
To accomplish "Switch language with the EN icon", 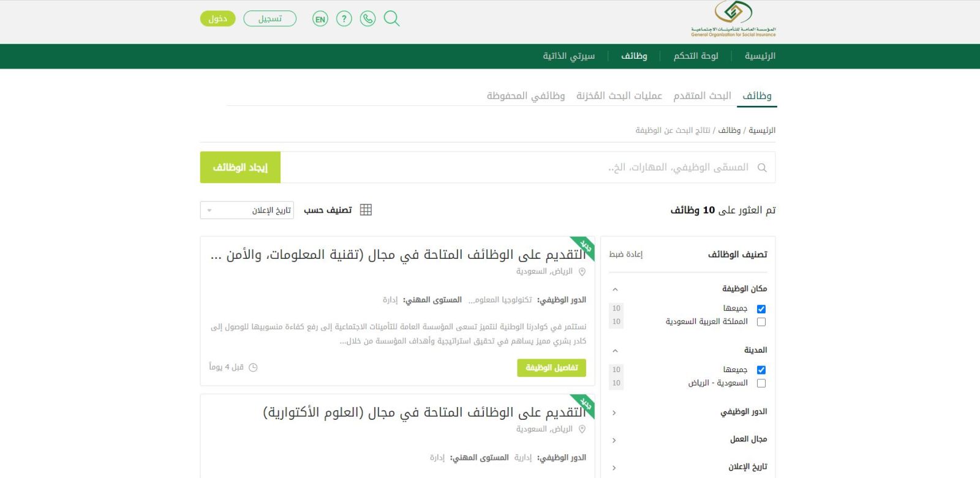I will [320, 19].
